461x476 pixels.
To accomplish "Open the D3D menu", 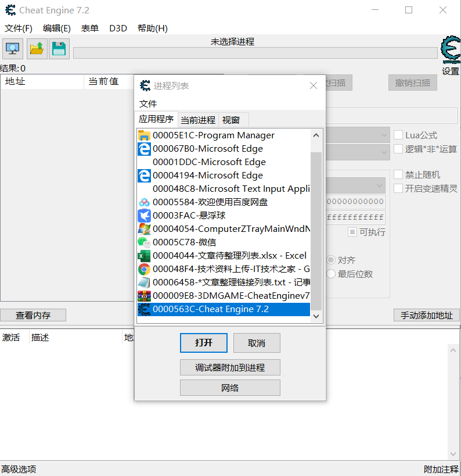I will click(118, 28).
